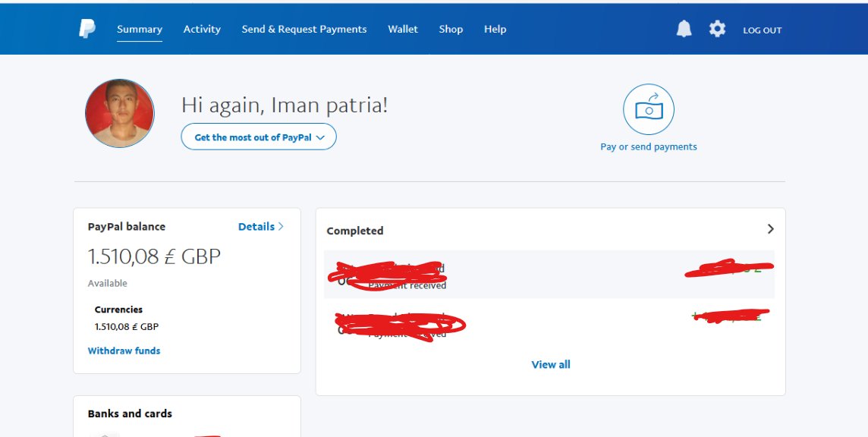Screen dimensions: 868x437
Task: Go to the Activity tab
Action: click(202, 30)
